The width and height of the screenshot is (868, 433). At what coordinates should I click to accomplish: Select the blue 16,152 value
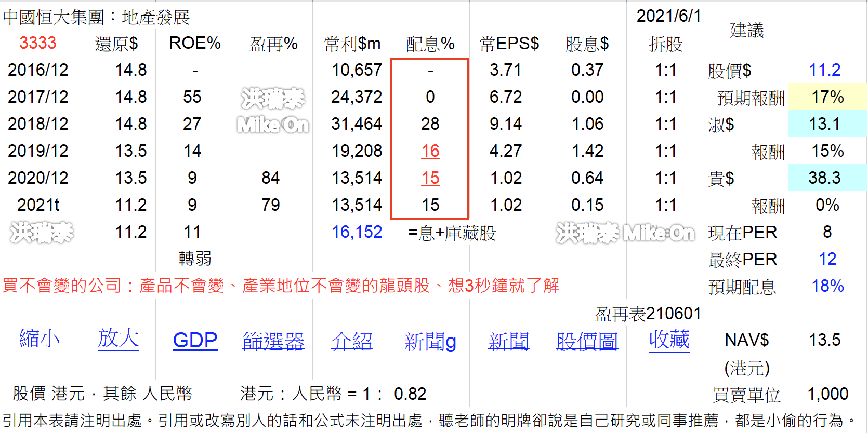[x=357, y=232]
